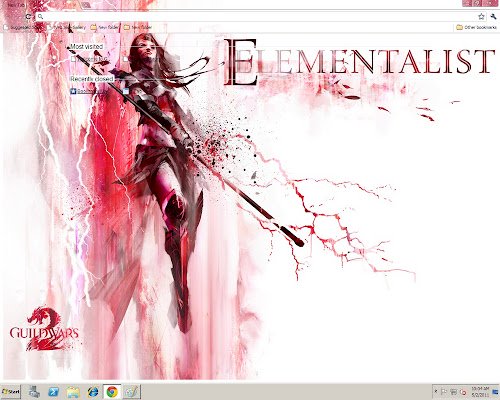Open the taskbar clock and date
This screenshot has width=500, height=400.
tap(481, 392)
